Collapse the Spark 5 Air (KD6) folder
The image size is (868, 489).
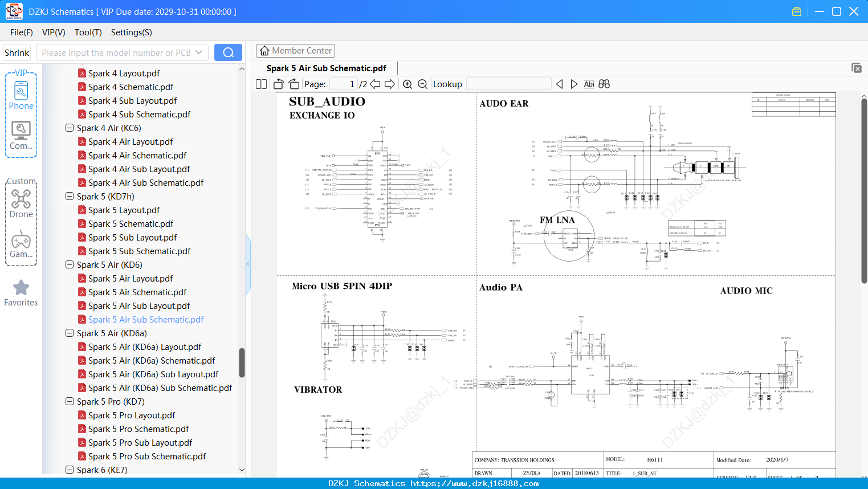(x=70, y=265)
